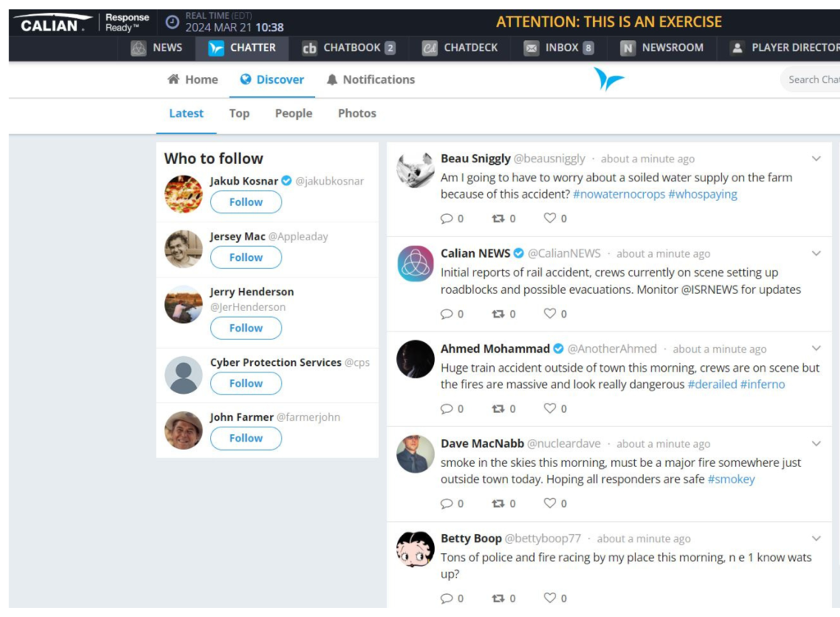840x617 pixels.
Task: Follow John Farmer
Action: point(245,438)
